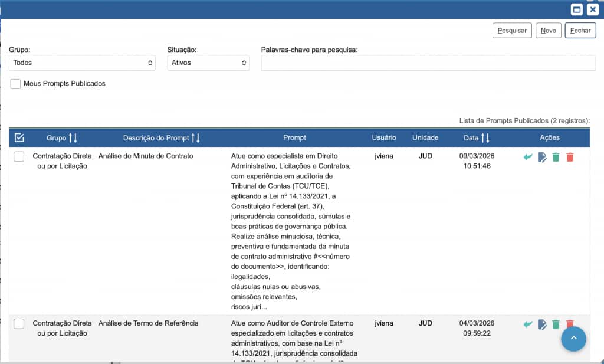Click the scroll-to-top round button
Image resolution: width=604 pixels, height=364 pixels.
point(573,339)
